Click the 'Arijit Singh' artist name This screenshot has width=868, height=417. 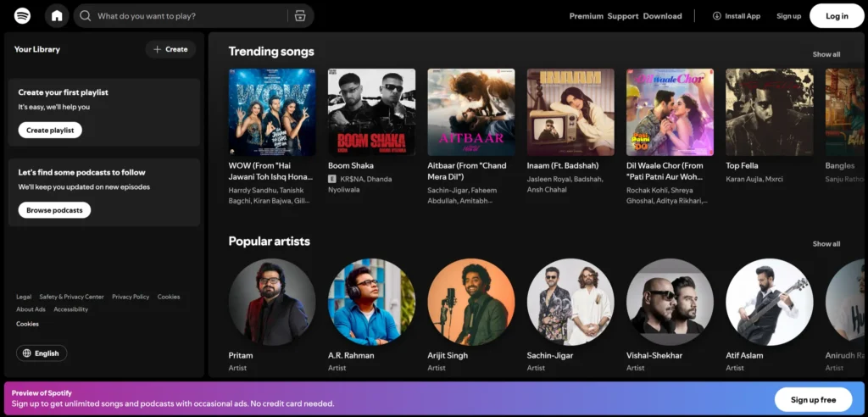(448, 355)
